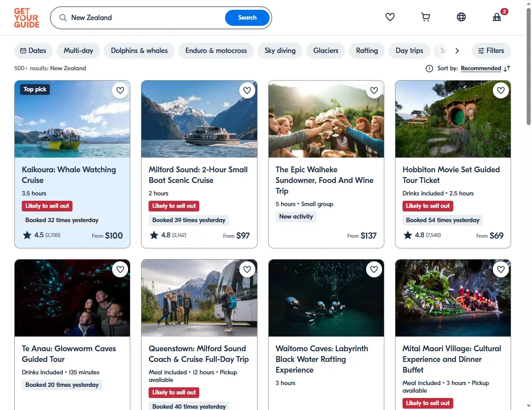Click the 'From $100' price
This screenshot has height=410, width=532.
107,235
